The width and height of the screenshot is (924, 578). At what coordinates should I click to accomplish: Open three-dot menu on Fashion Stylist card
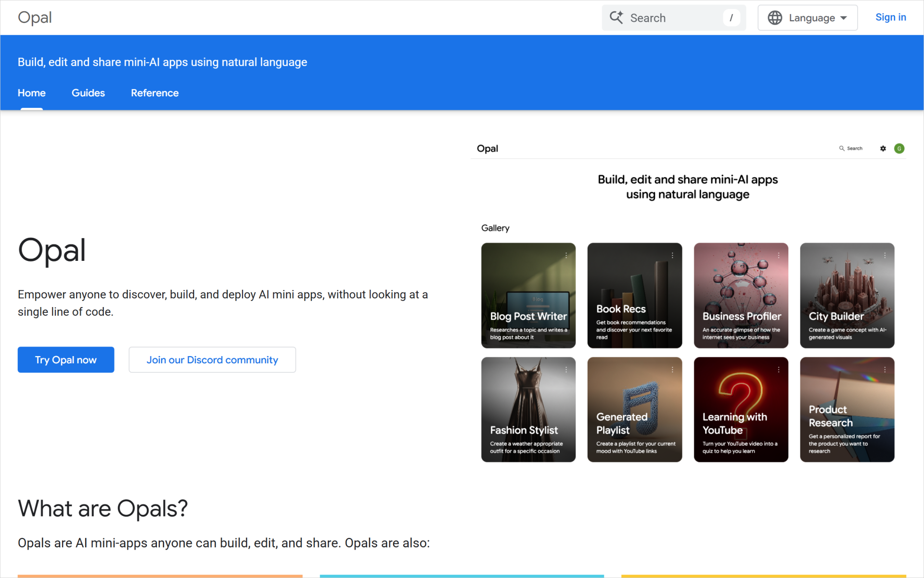pyautogui.click(x=566, y=370)
